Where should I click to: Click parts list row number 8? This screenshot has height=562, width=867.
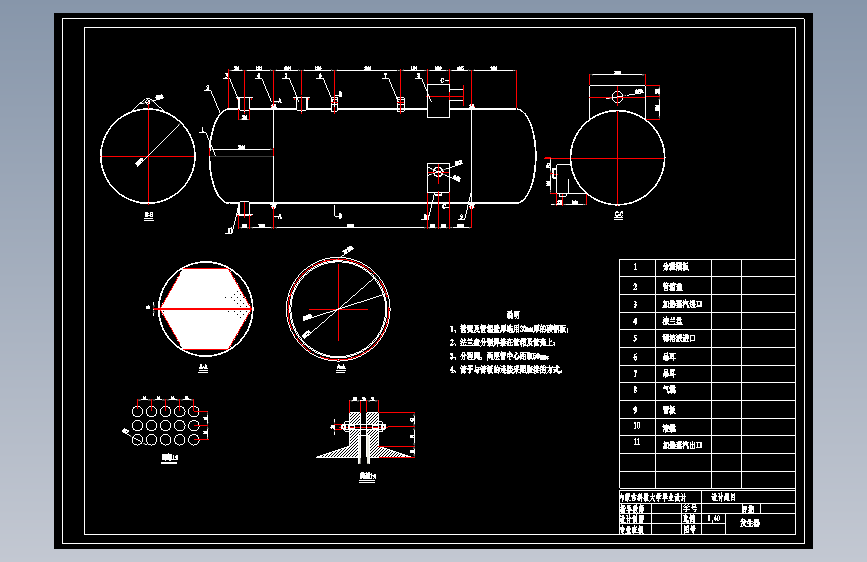tap(635, 390)
